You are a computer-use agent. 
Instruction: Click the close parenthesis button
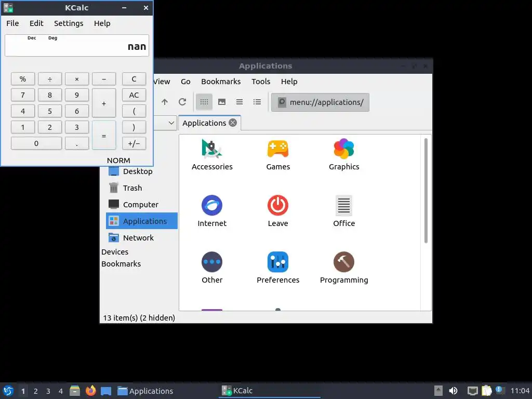coord(134,127)
